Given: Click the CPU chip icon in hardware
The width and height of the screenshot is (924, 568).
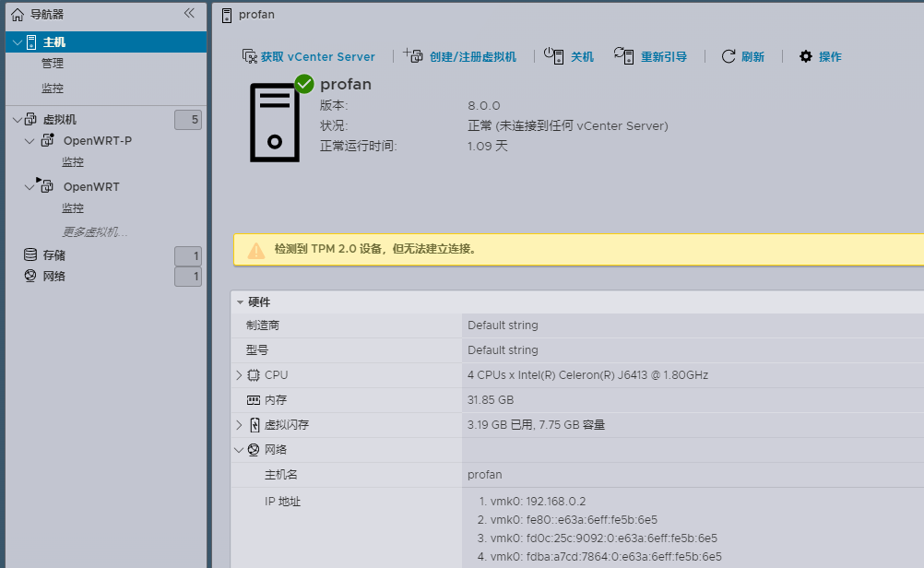Looking at the screenshot, I should pyautogui.click(x=254, y=375).
